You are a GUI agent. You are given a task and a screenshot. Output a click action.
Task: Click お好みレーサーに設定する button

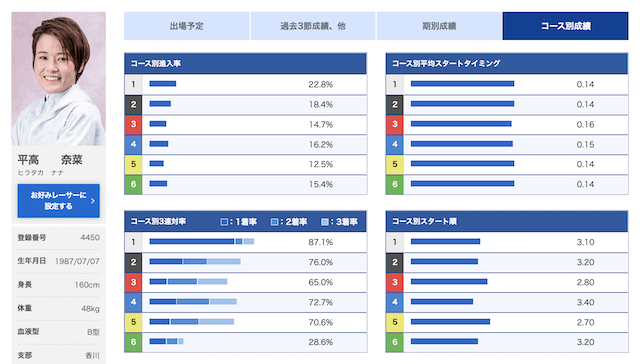[x=58, y=201]
